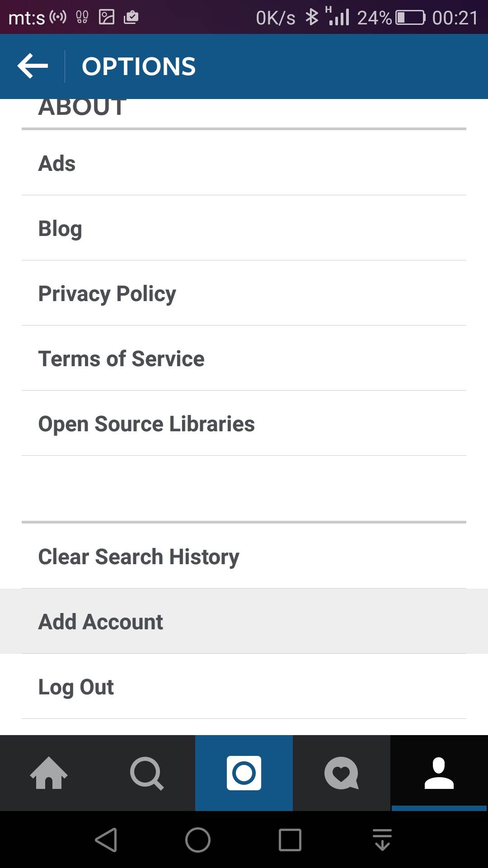Go to the Profile tab icon
Screen dimensions: 488x868
click(439, 773)
